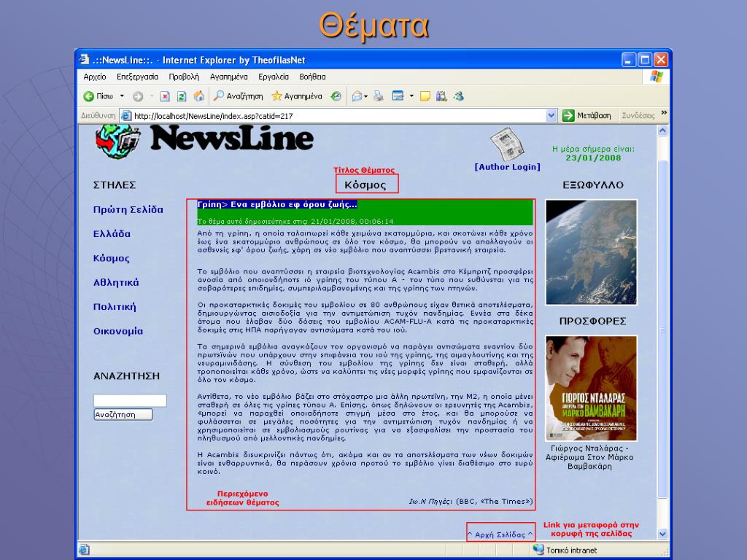Viewport: 747px width, 560px height.
Task: Open the Αναζήτηση search toolbar button
Action: click(239, 96)
